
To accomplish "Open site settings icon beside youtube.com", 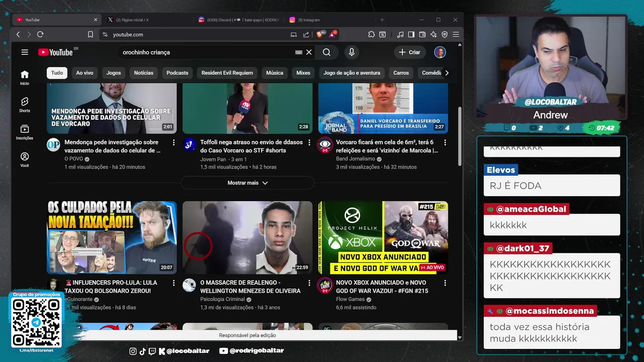I will click(x=105, y=35).
